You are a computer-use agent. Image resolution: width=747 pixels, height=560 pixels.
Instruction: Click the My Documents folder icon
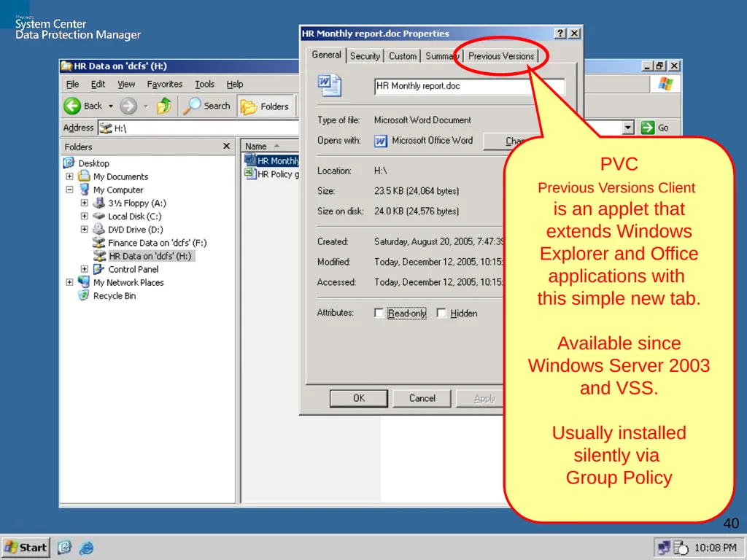tap(84, 176)
